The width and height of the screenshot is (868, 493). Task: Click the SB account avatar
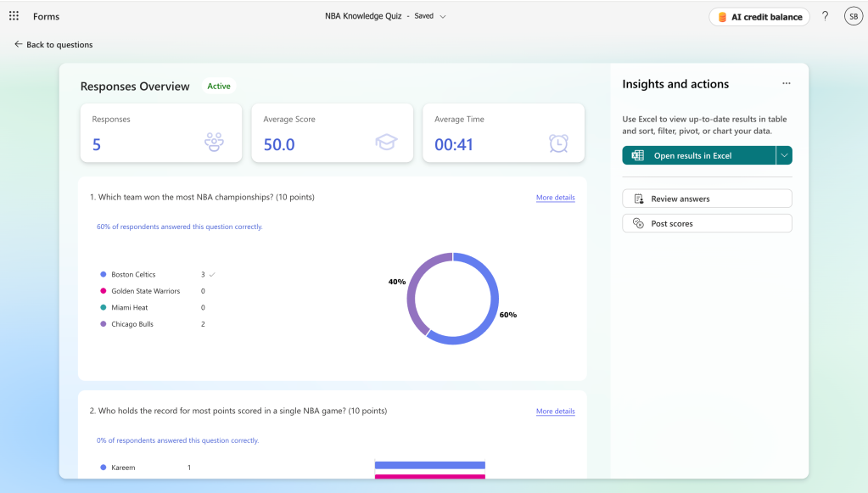click(x=853, y=15)
